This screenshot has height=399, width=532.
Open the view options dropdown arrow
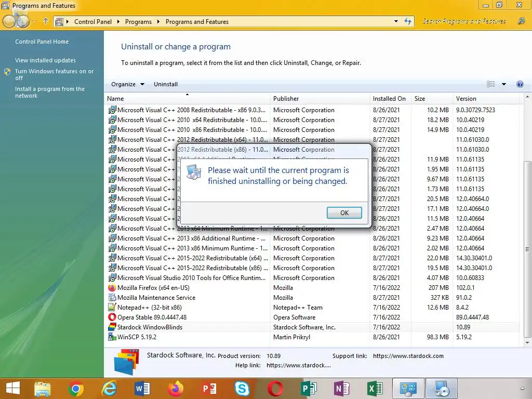pos(504,84)
